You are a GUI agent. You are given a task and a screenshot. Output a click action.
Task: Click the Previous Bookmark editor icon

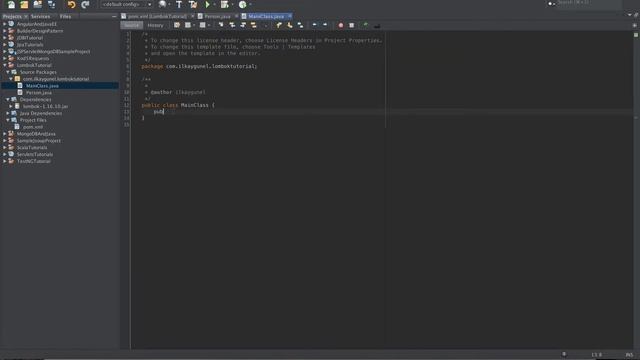click(279, 25)
